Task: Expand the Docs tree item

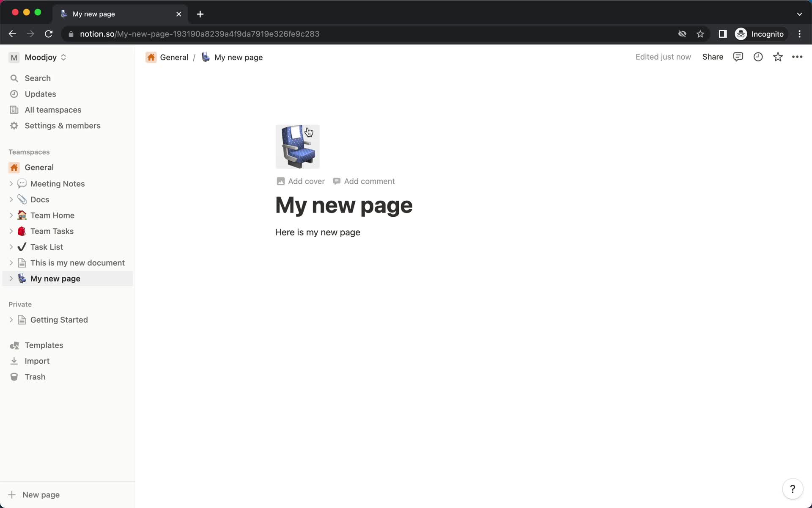Action: click(x=12, y=199)
